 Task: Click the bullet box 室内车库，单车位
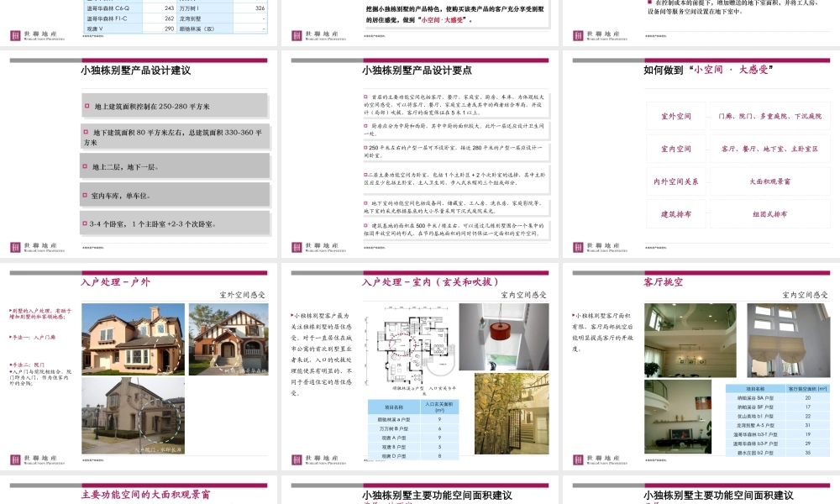pos(175,196)
